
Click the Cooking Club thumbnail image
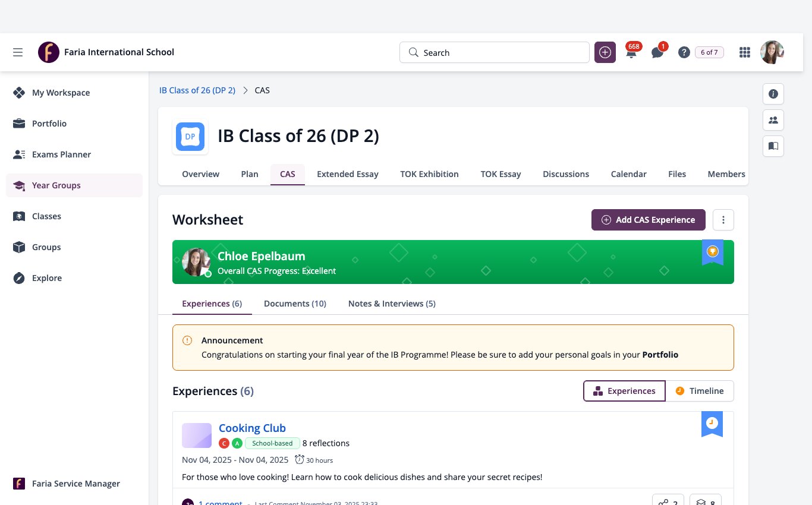(x=197, y=435)
